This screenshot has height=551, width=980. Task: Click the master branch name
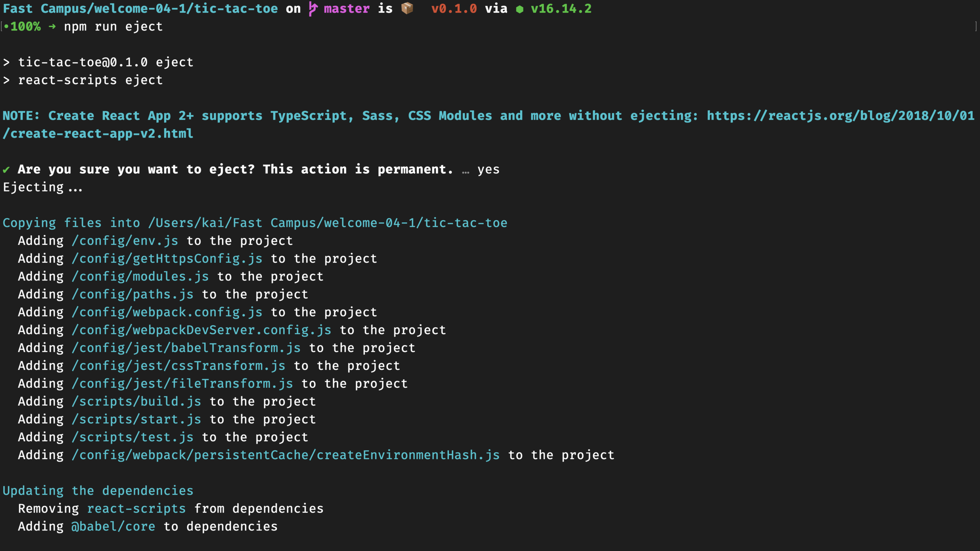click(x=346, y=9)
